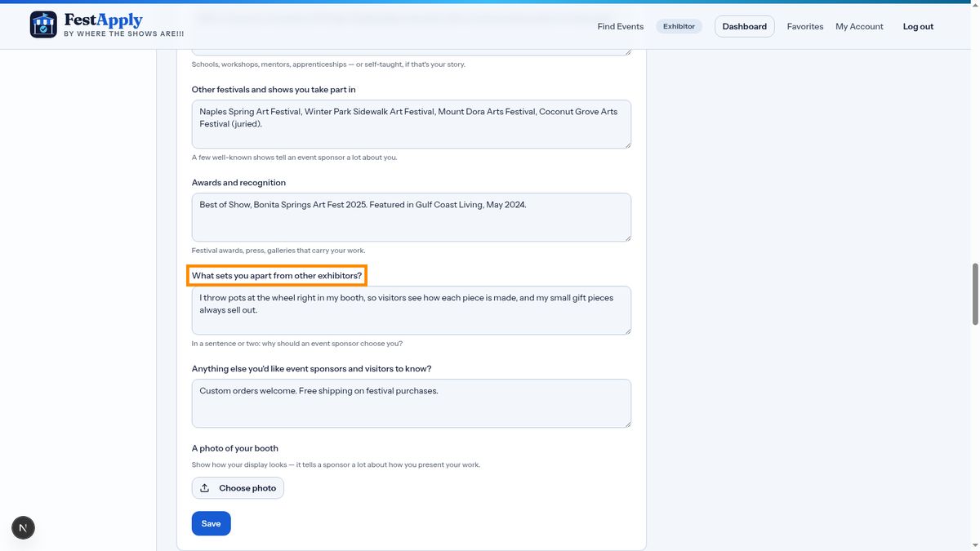980x551 pixels.
Task: Click the "A few well-known shows" helper text
Action: tap(295, 158)
